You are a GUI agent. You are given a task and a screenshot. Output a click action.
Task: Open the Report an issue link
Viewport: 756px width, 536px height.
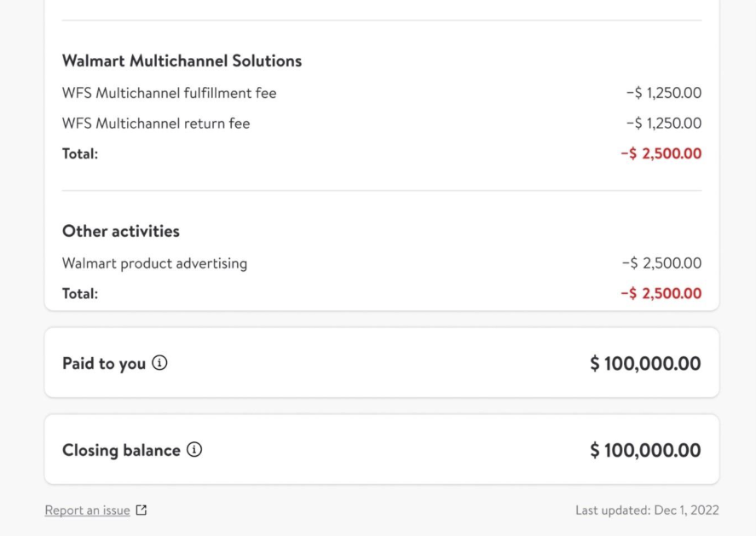click(87, 510)
